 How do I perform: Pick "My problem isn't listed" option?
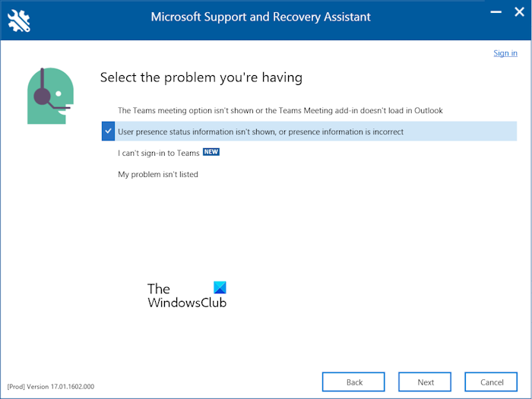click(158, 174)
